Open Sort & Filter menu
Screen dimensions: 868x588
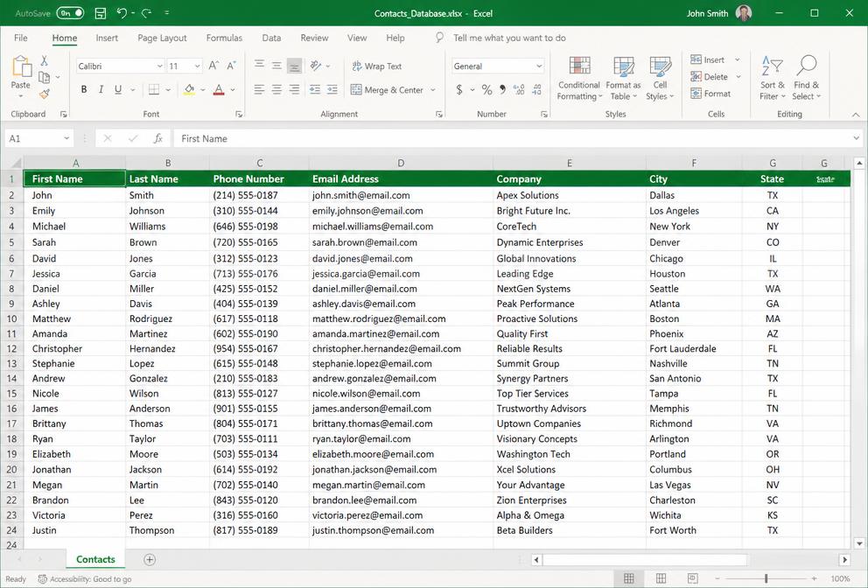[x=773, y=78]
